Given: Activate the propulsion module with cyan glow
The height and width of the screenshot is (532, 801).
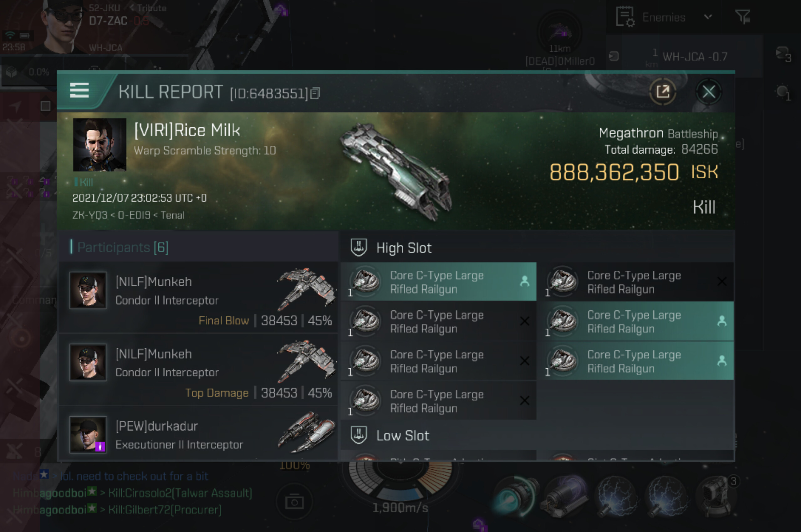Looking at the screenshot, I should click(x=515, y=497).
